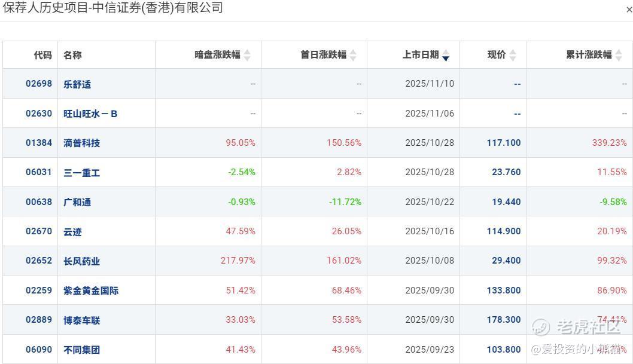The height and width of the screenshot is (364, 633).
Task: Sort by 现价 column arrows
Action: (x=513, y=55)
